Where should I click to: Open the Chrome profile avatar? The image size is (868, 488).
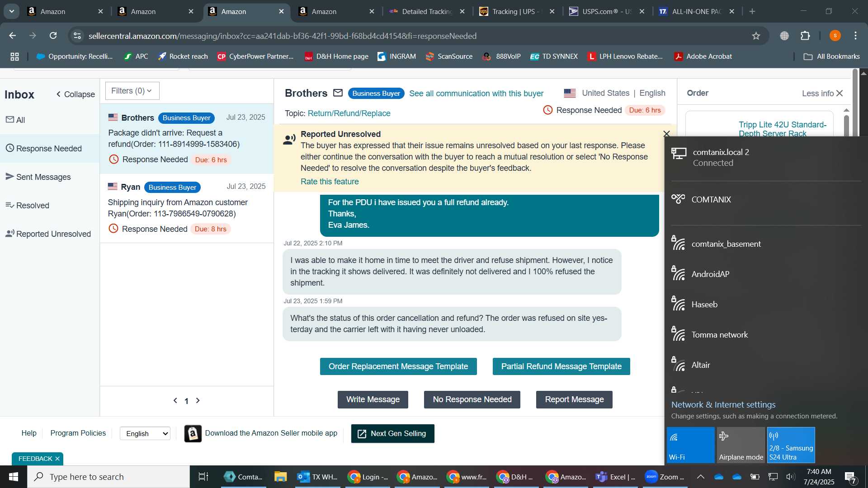click(835, 36)
